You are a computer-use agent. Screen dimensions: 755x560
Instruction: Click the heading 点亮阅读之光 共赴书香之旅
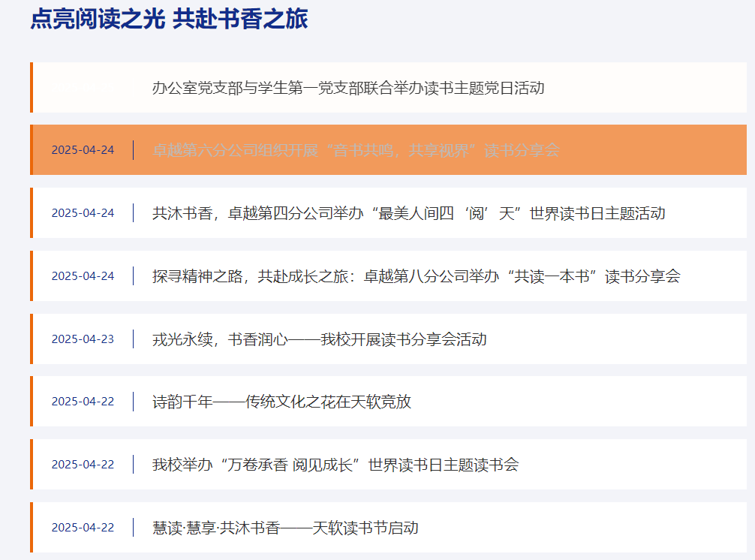[x=169, y=20]
